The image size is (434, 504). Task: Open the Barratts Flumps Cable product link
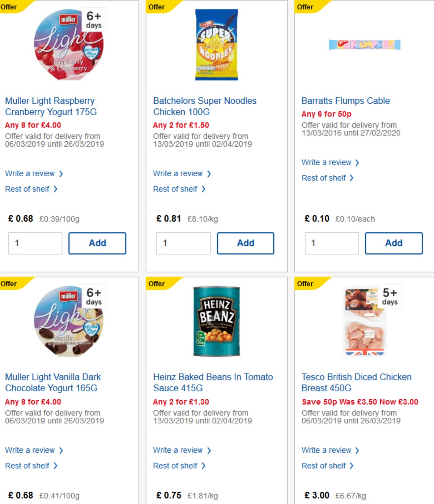coord(346,101)
